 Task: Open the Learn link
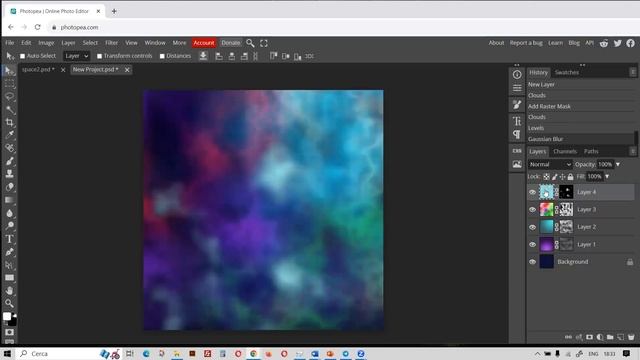(555, 43)
